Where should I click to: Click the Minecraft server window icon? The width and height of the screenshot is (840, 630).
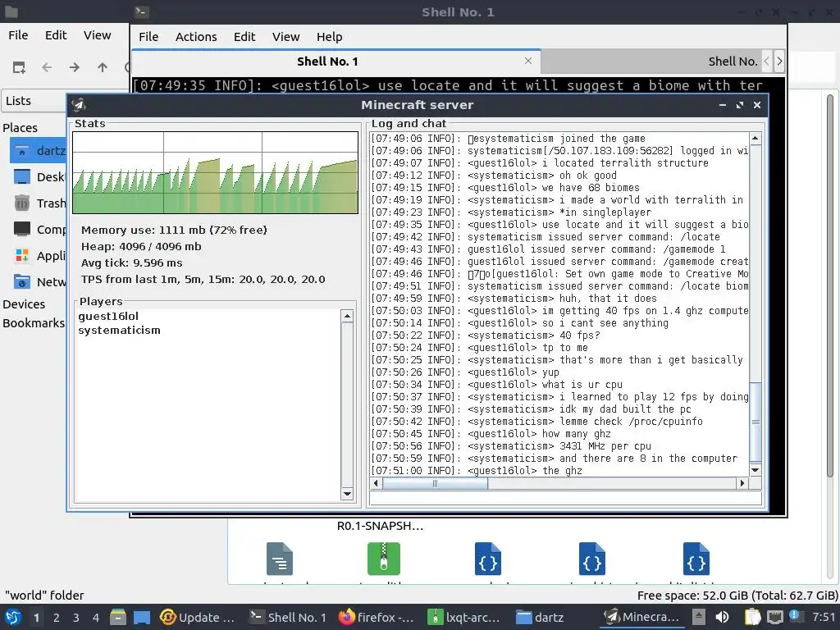point(80,105)
